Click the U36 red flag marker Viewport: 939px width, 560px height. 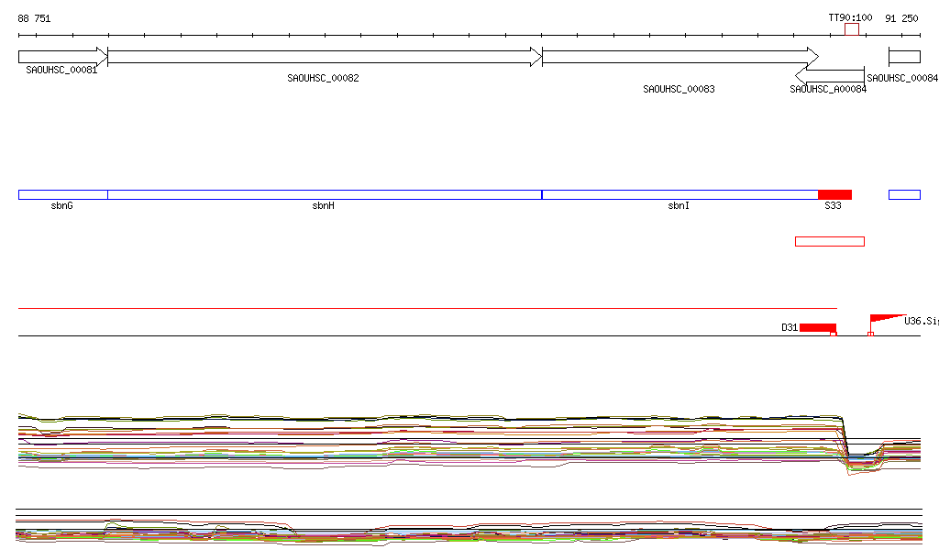[886, 319]
